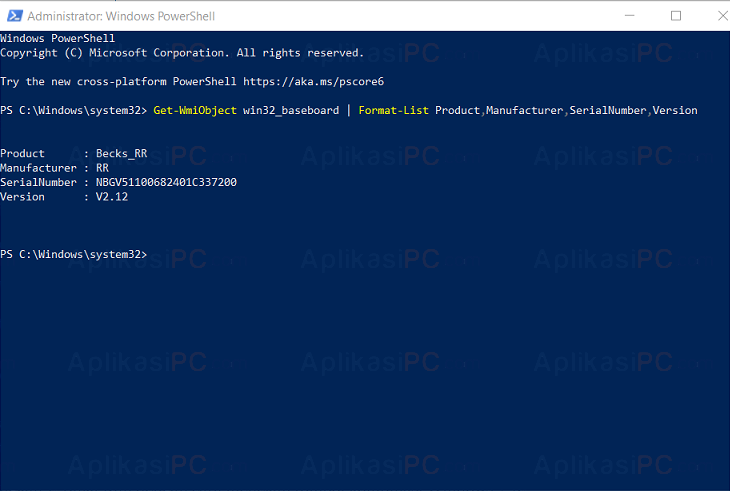Click the 'Administrator: Windows PowerShell' title text

tap(121, 16)
